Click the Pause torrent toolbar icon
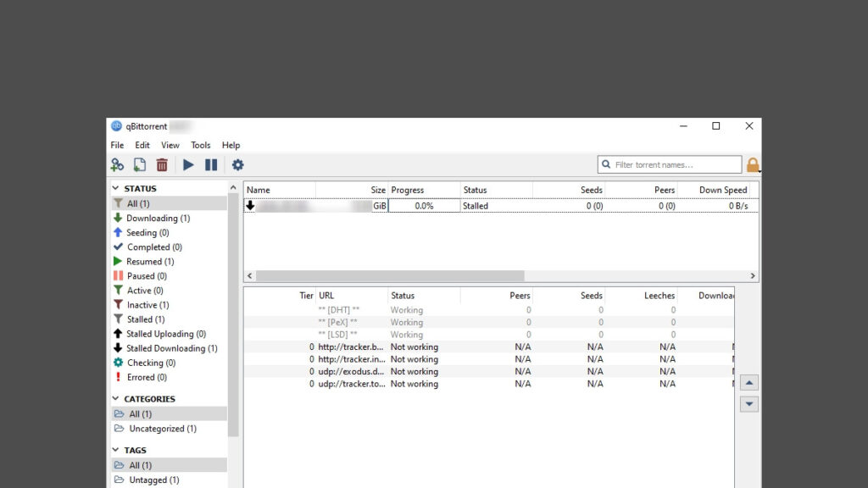Image resolution: width=868 pixels, height=488 pixels. [x=210, y=164]
